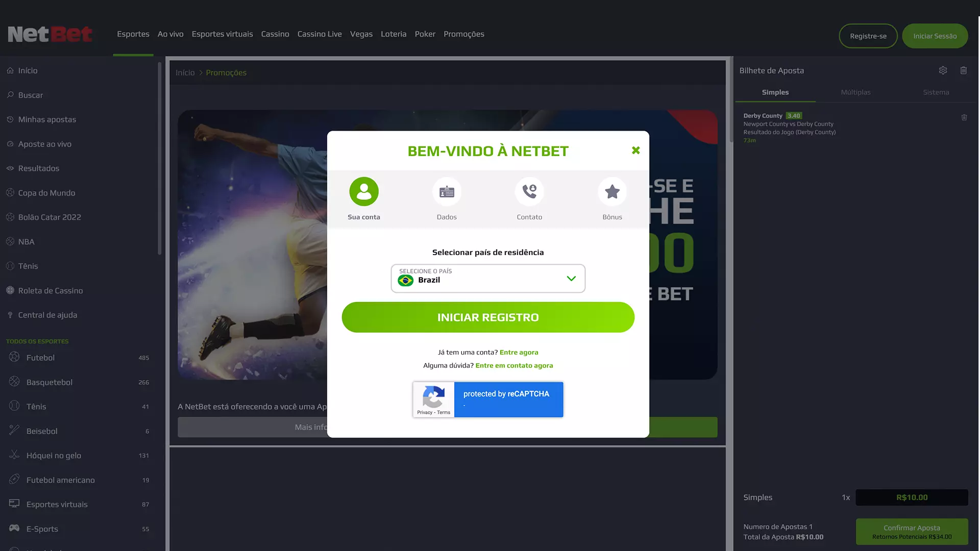Click the Contato phone icon
Screen dimensions: 980x551
(529, 191)
